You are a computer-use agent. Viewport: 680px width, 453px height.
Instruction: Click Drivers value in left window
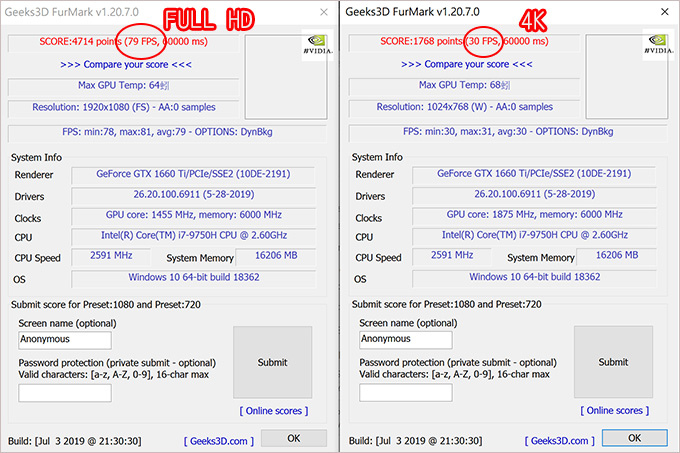coord(193,195)
